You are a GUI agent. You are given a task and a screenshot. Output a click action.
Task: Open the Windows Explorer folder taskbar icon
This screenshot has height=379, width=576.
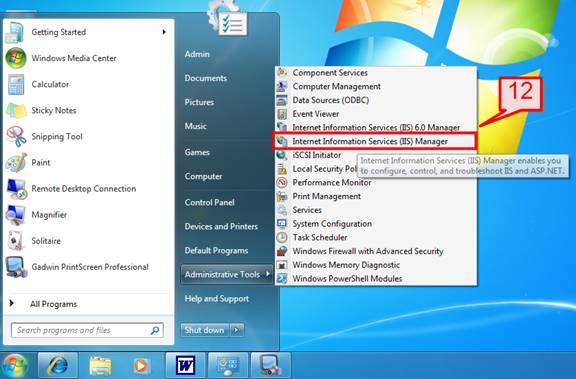pyautogui.click(x=100, y=365)
